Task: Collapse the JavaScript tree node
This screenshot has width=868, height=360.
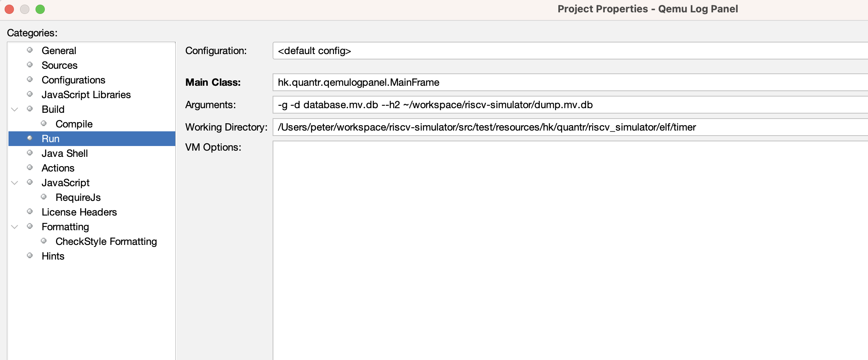Action: (15, 183)
